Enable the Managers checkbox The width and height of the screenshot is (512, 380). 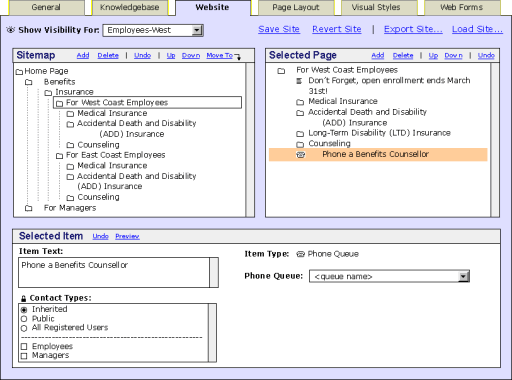pos(24,356)
